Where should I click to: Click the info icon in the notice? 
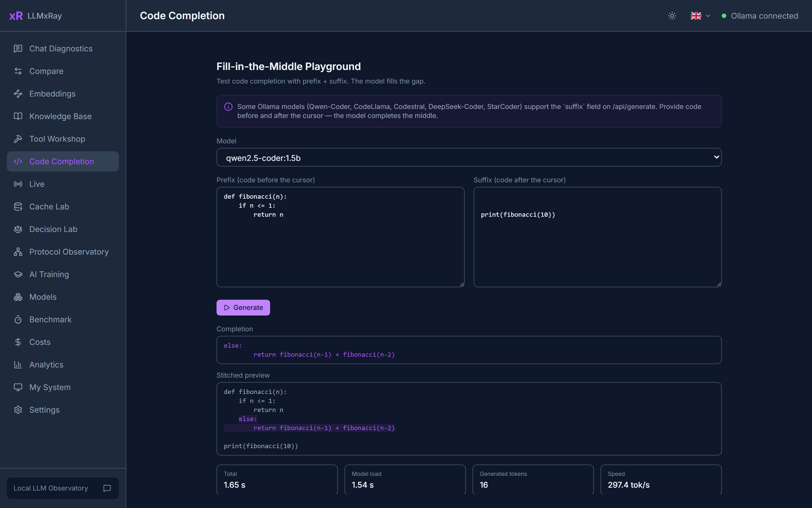click(228, 107)
